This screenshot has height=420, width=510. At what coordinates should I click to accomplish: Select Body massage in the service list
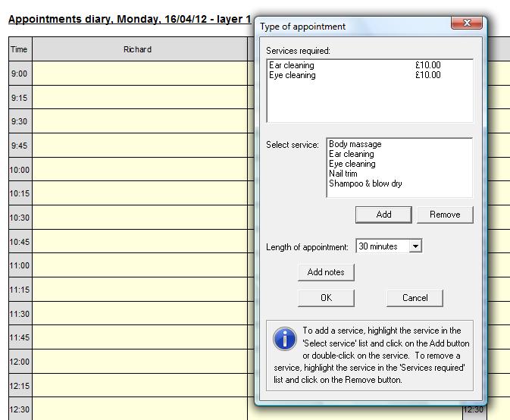coord(355,144)
